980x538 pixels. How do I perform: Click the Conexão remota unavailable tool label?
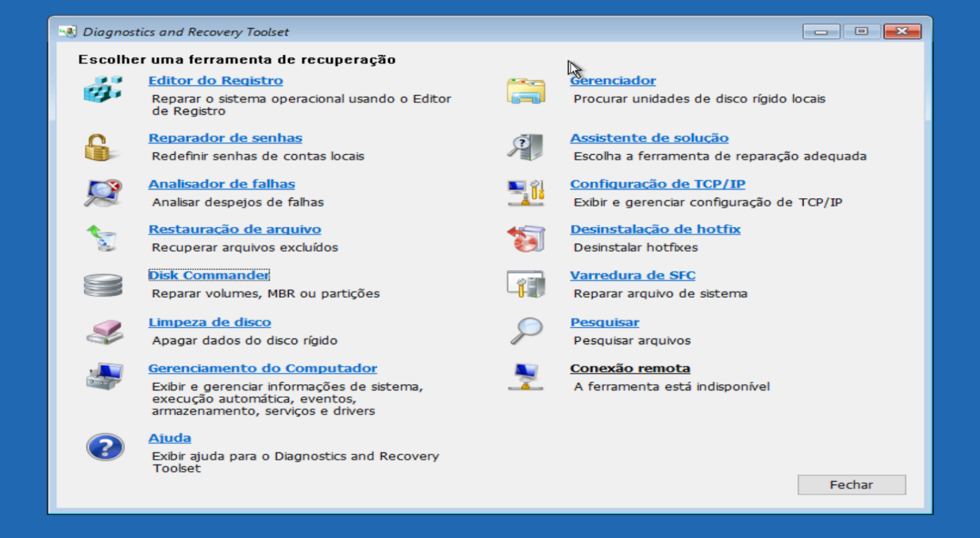pyautogui.click(x=630, y=368)
